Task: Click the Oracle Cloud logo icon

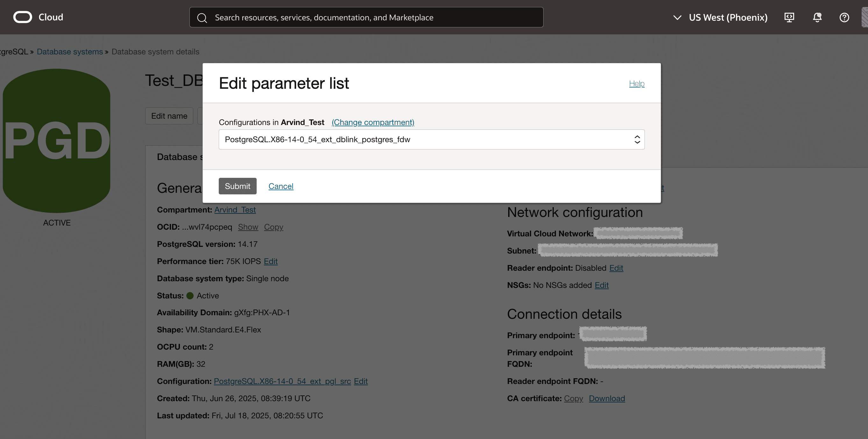Action: [23, 17]
